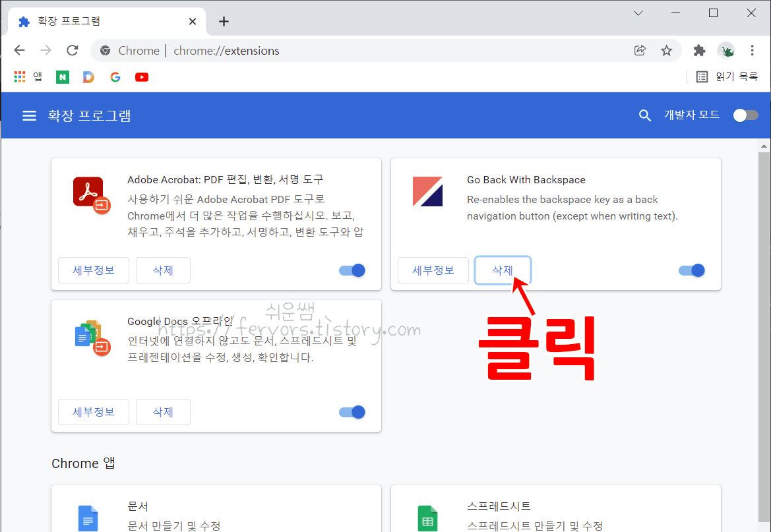Open the YouTube bookmark icon
Viewport: 771px width, 532px height.
142,77
